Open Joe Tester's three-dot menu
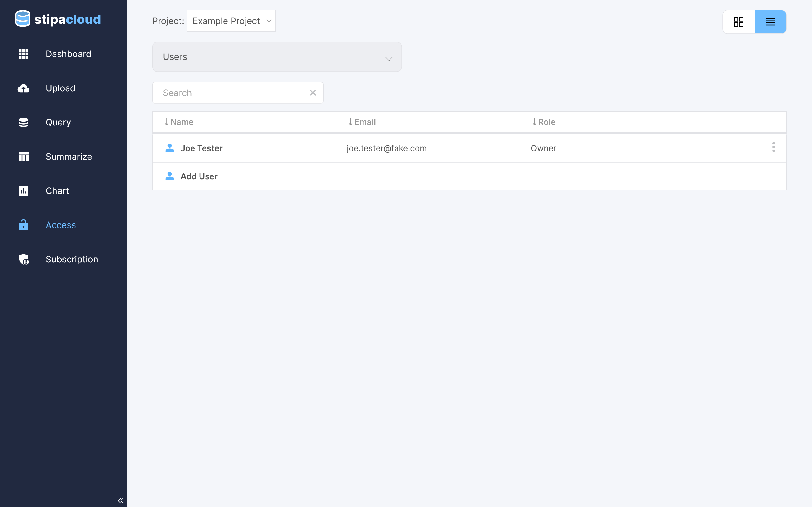 773,147
